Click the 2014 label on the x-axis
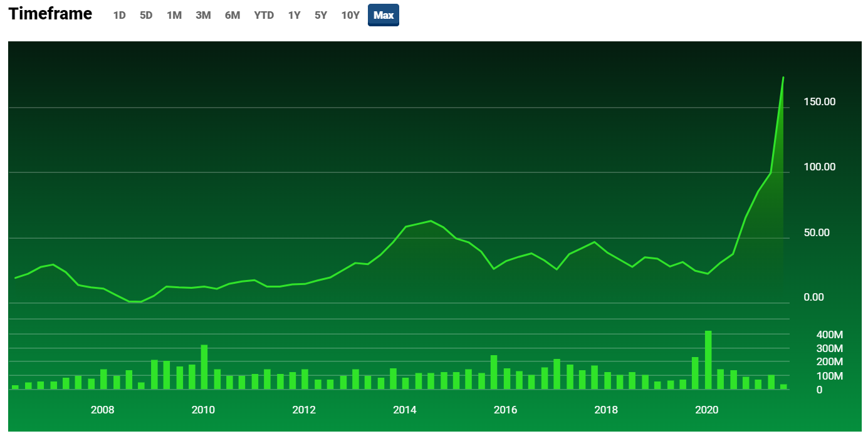The height and width of the screenshot is (446, 868). click(x=404, y=410)
